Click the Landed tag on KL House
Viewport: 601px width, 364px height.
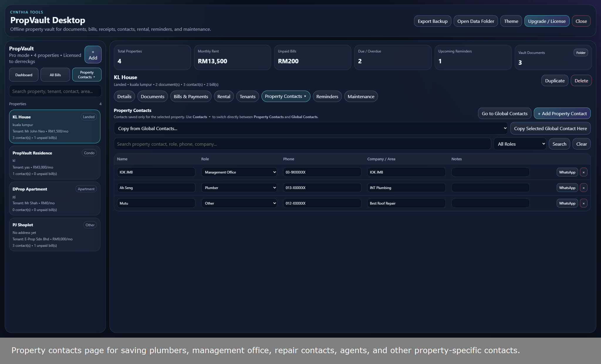coord(89,117)
